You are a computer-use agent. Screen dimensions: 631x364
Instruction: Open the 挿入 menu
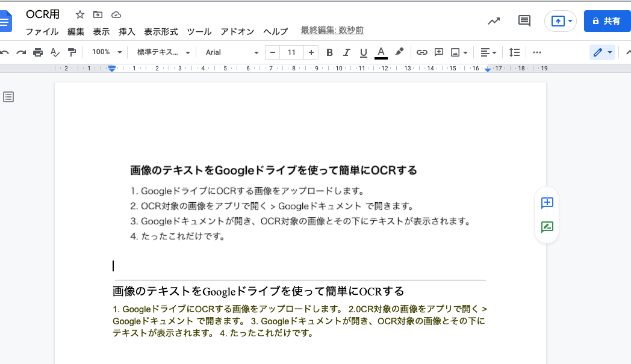pos(127,31)
